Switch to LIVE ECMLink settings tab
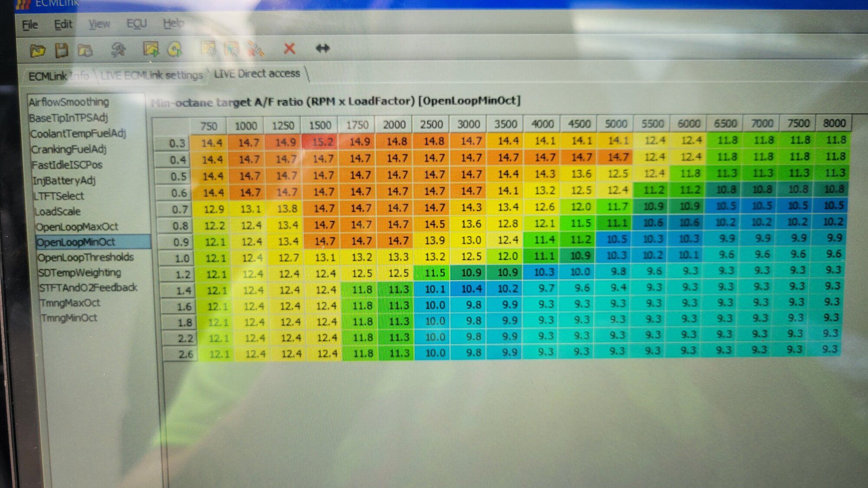The height and width of the screenshot is (488, 868). (151, 75)
